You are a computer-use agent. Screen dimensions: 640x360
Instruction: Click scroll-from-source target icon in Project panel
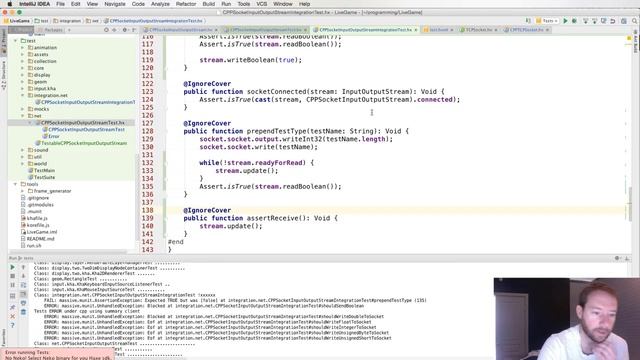(x=106, y=30)
